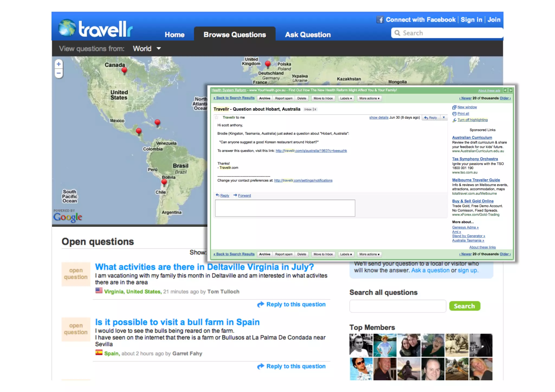555x392 pixels.
Task: Go to the Home tab
Action: 175,35
